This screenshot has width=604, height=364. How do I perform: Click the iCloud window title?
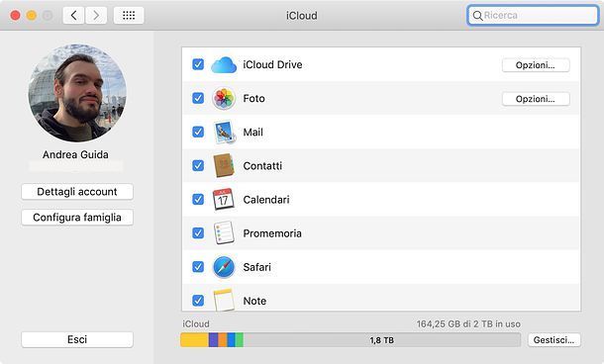(302, 16)
